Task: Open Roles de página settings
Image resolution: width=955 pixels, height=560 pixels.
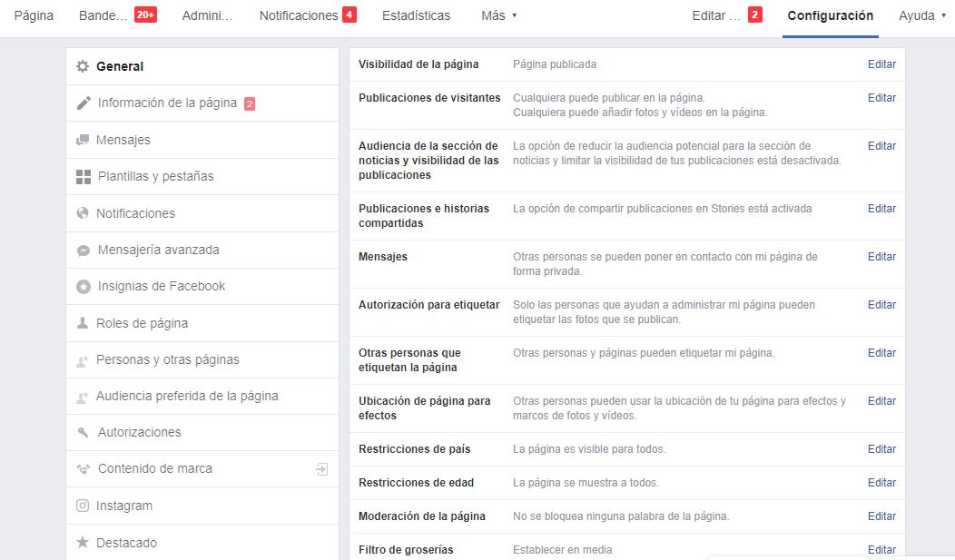Action: click(202, 322)
